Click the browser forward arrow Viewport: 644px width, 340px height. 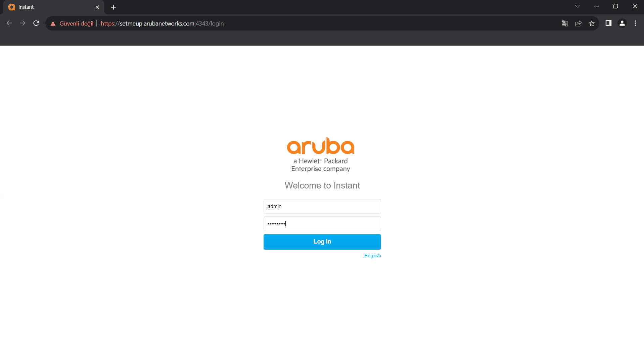click(22, 23)
